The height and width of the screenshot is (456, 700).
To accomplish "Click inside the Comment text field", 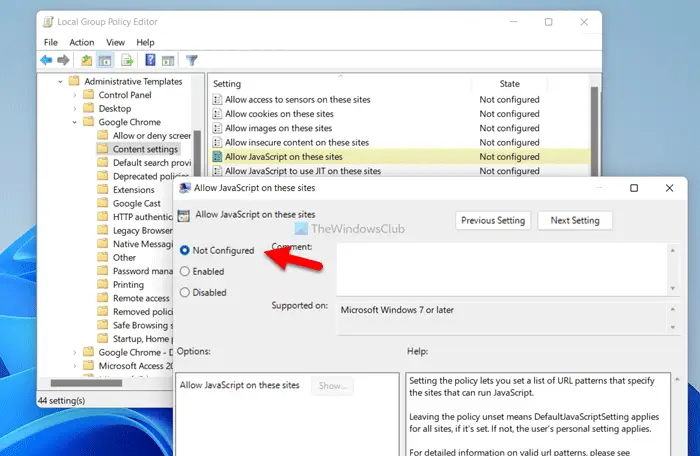I will coord(502,269).
